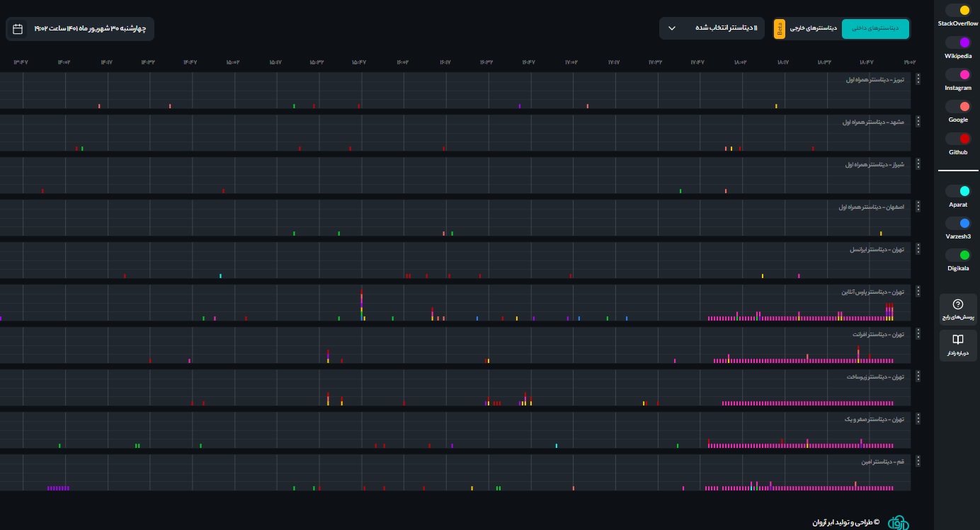
Task: Disable the Wikipedia toggle
Action: coord(957,42)
